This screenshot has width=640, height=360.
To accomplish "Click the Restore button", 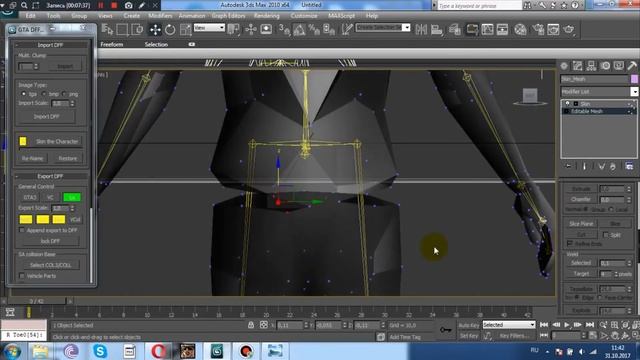I will click(68, 158).
